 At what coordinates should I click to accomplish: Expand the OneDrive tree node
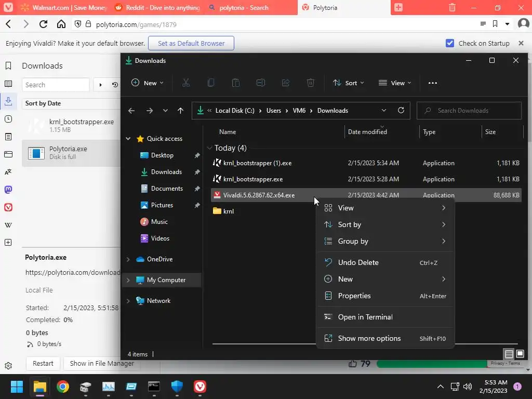(x=128, y=259)
